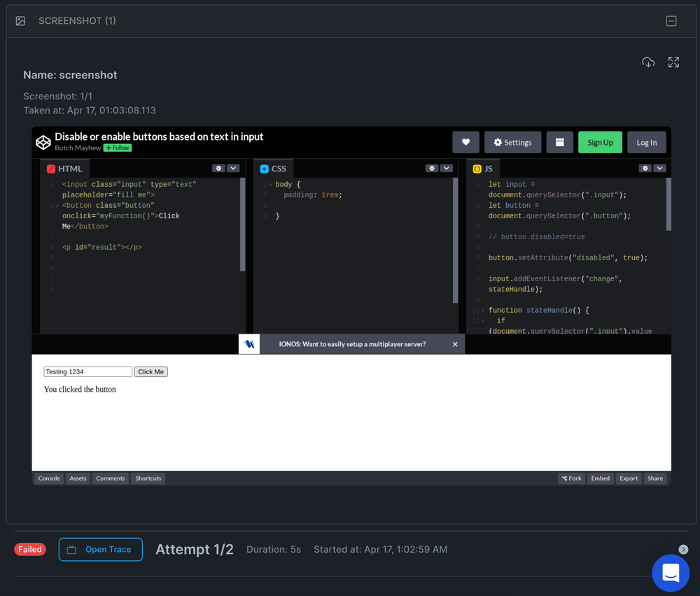Open the change view layout icon

click(x=559, y=142)
